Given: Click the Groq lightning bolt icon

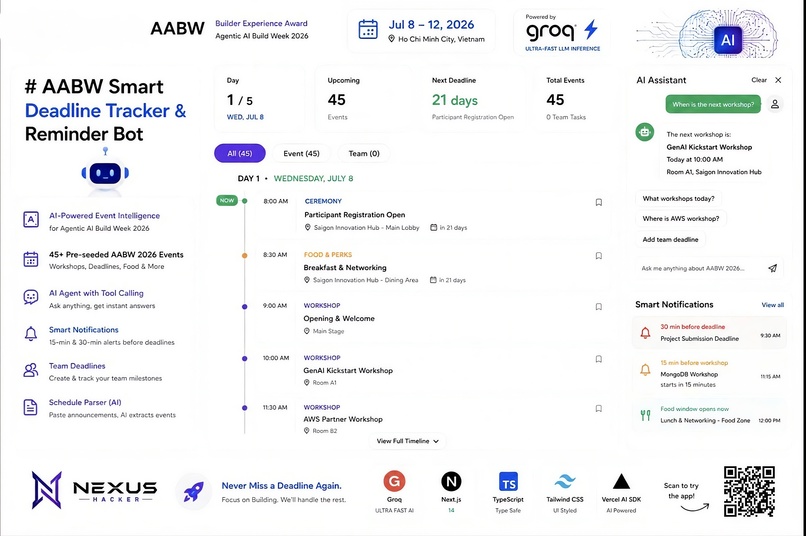Looking at the screenshot, I should pos(591,29).
